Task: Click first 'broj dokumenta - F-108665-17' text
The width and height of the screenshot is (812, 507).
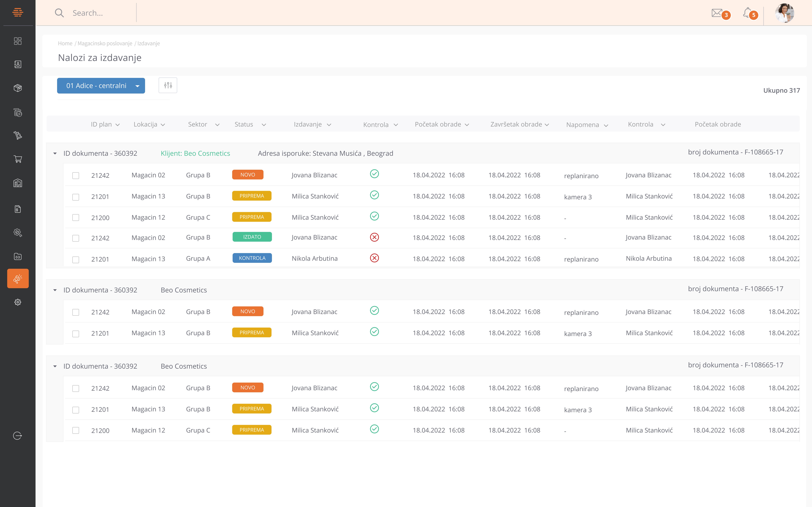Action: [735, 152]
